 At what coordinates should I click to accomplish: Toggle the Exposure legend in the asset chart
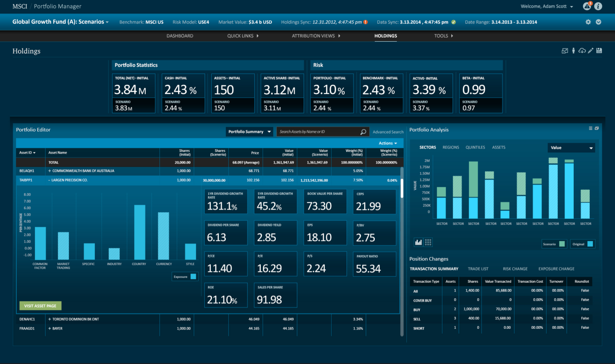coord(185,276)
